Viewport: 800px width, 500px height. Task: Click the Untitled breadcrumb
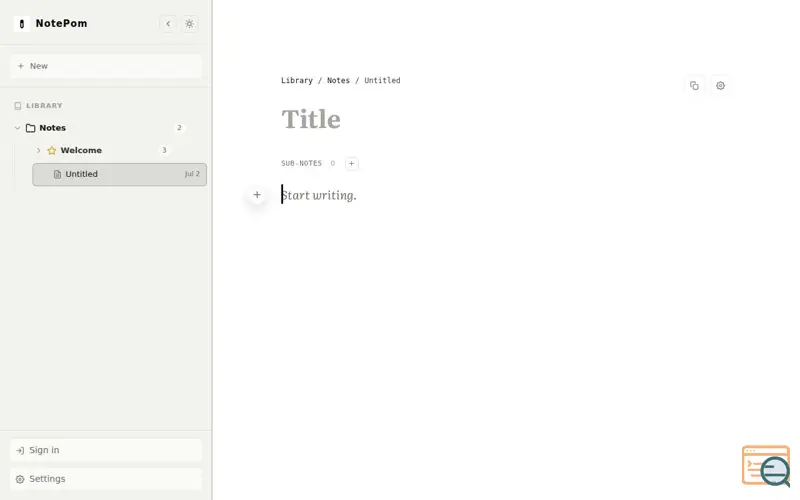click(x=382, y=80)
